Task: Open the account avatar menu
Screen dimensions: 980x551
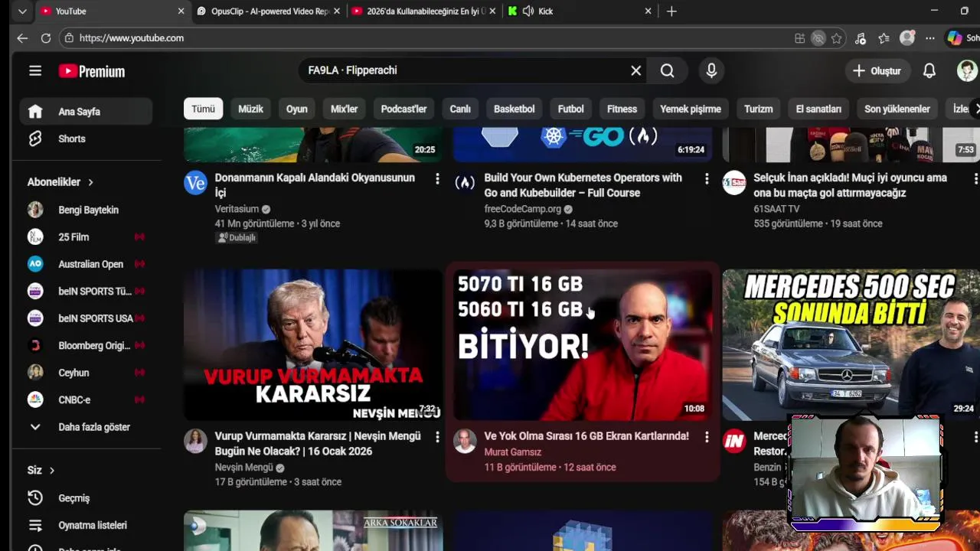Action: point(967,70)
